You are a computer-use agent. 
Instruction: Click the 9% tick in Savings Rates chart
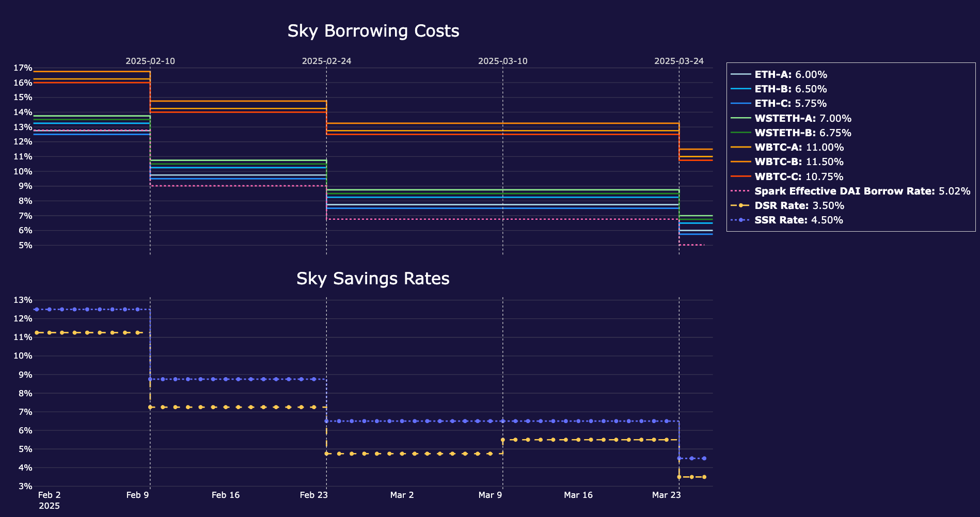(x=25, y=375)
